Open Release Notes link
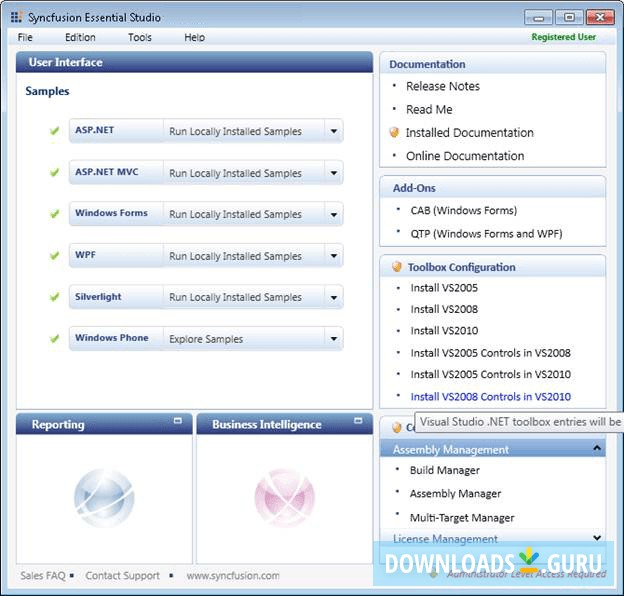Screen dimensions: 624x596 (x=443, y=86)
